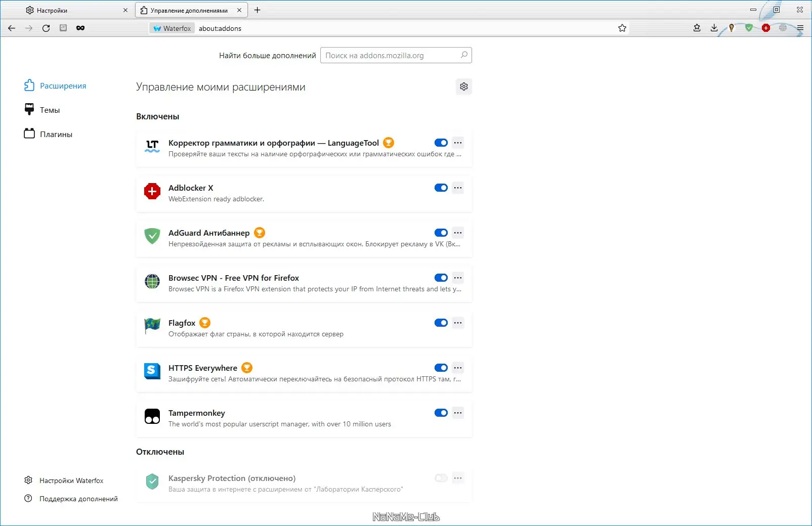Screen dimensions: 812x526
Task: Click the recommended badge beside AdGuard Антибаннер
Action: click(x=260, y=233)
